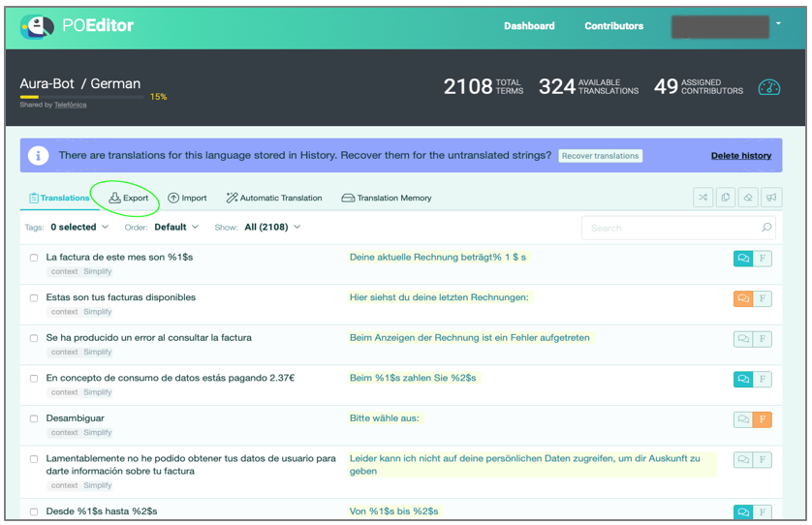Viewport: 812px width, 525px height.
Task: Open the Translation Memory tab
Action: (x=387, y=198)
